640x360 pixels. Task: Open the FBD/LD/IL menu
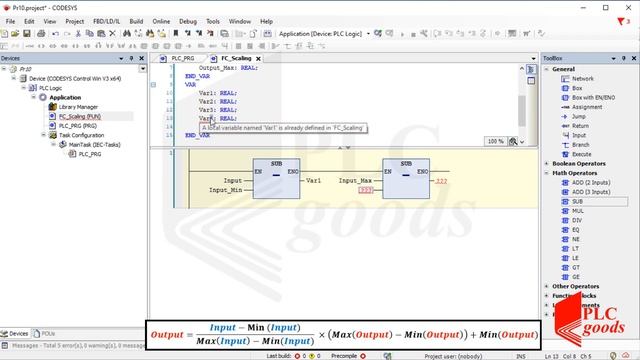(x=106, y=21)
